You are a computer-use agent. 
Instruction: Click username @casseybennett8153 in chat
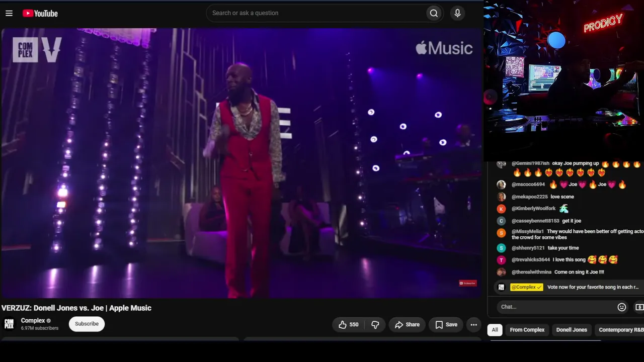tap(535, 221)
